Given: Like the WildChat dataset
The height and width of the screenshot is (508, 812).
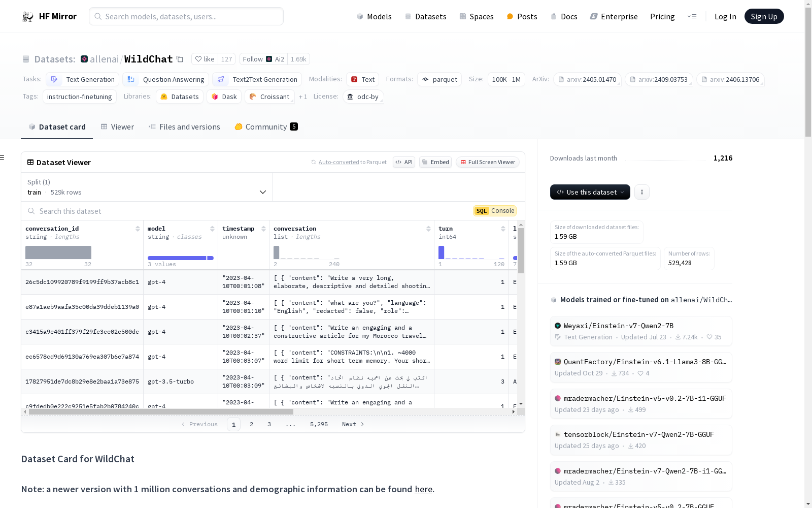Looking at the screenshot, I should pos(205,59).
